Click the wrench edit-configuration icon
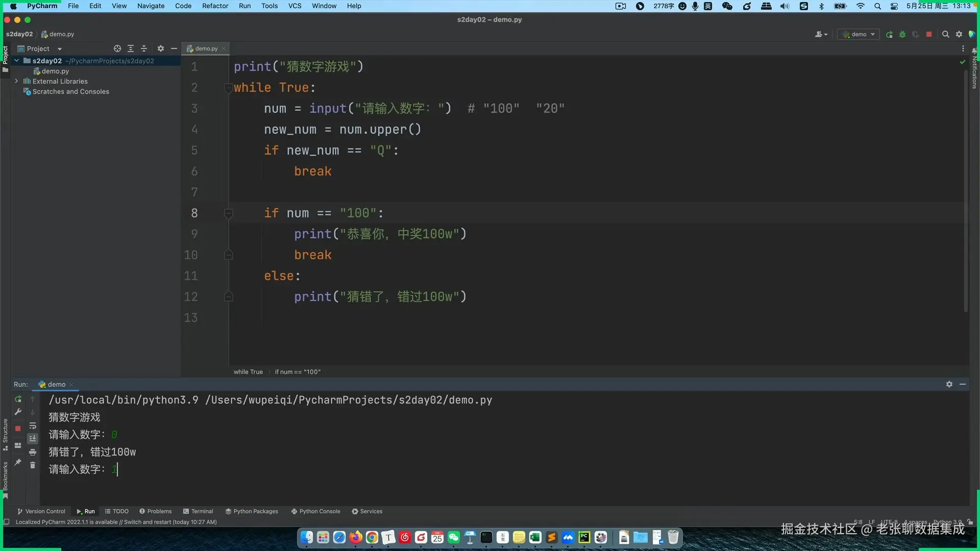This screenshot has width=980, height=551. click(18, 412)
